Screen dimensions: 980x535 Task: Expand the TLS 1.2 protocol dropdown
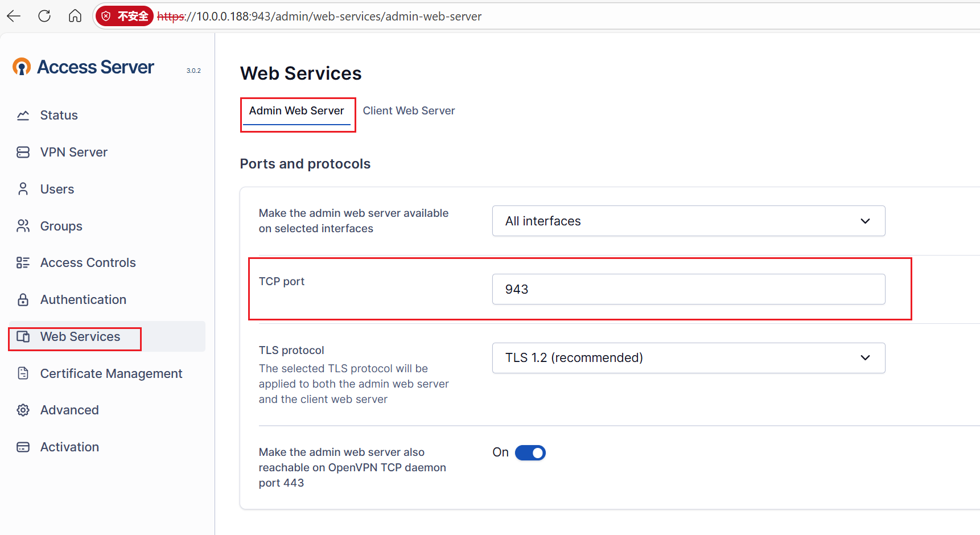coord(688,358)
